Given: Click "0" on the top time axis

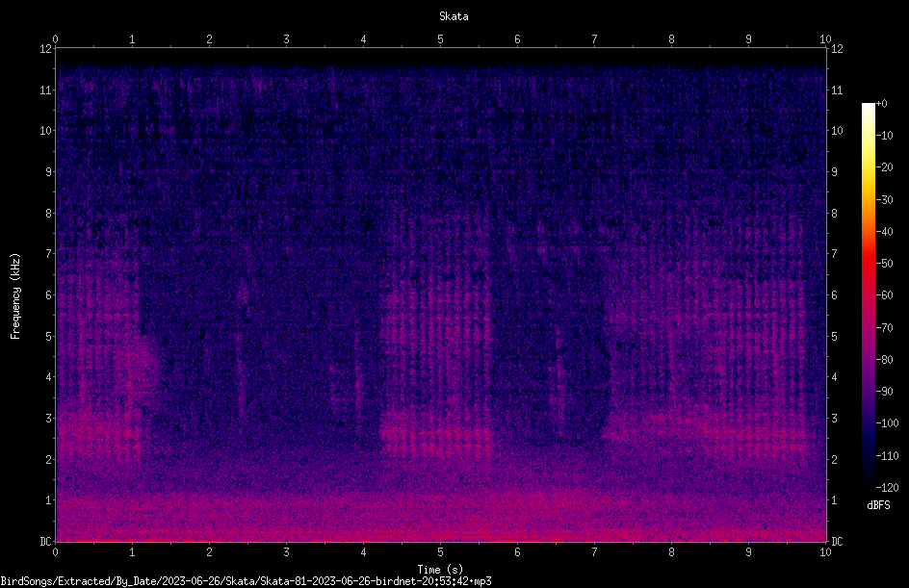Looking at the screenshot, I should (55, 39).
